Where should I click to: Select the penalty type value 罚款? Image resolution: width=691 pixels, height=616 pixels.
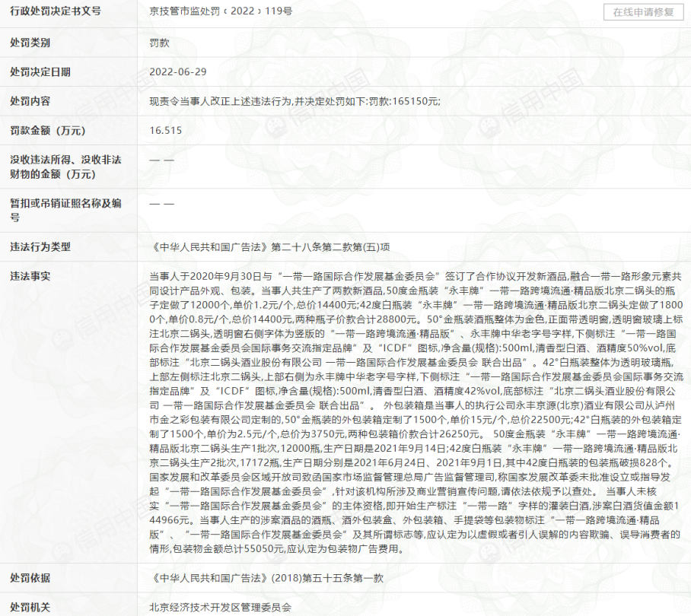pyautogui.click(x=159, y=43)
